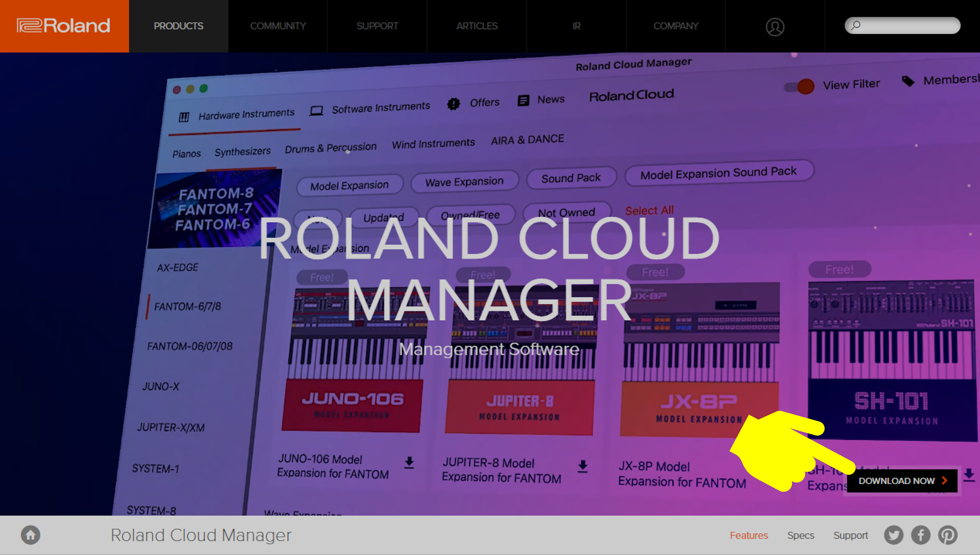Switch to the Wind Instruments tab
Viewport: 980px width, 555px height.
pos(433,144)
